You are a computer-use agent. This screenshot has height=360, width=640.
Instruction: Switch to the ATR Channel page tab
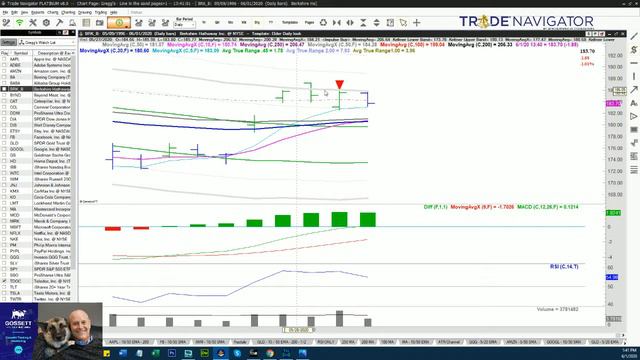click(x=449, y=342)
